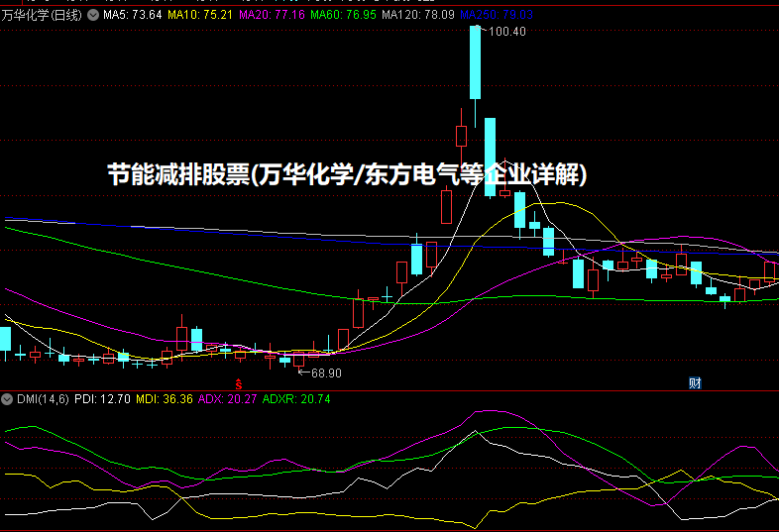Select the 万华化学(日线) chart title
The height and width of the screenshot is (532, 779).
(x=42, y=15)
